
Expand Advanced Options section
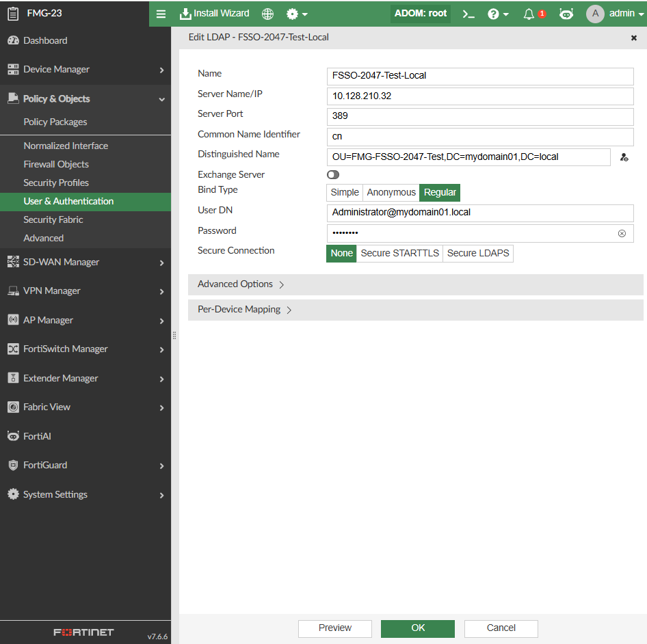tap(415, 284)
